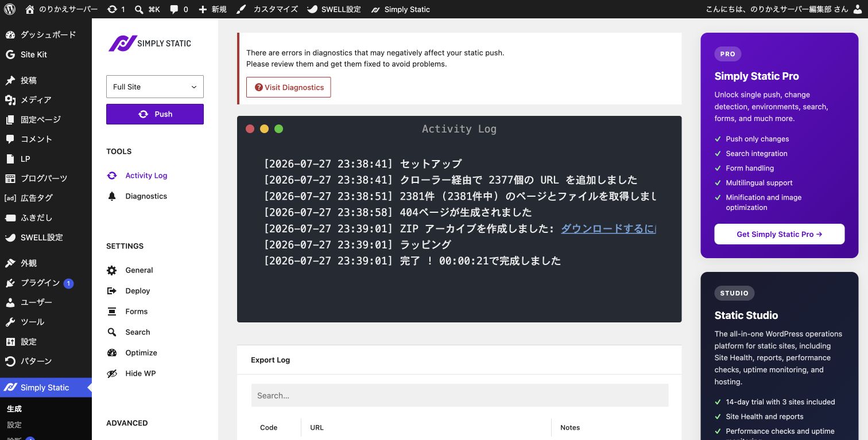
Task: Open コメント sidebar icon
Action: tap(10, 139)
